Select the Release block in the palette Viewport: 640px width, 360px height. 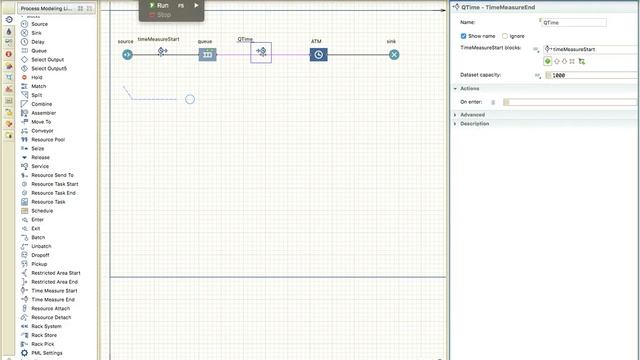click(36, 158)
